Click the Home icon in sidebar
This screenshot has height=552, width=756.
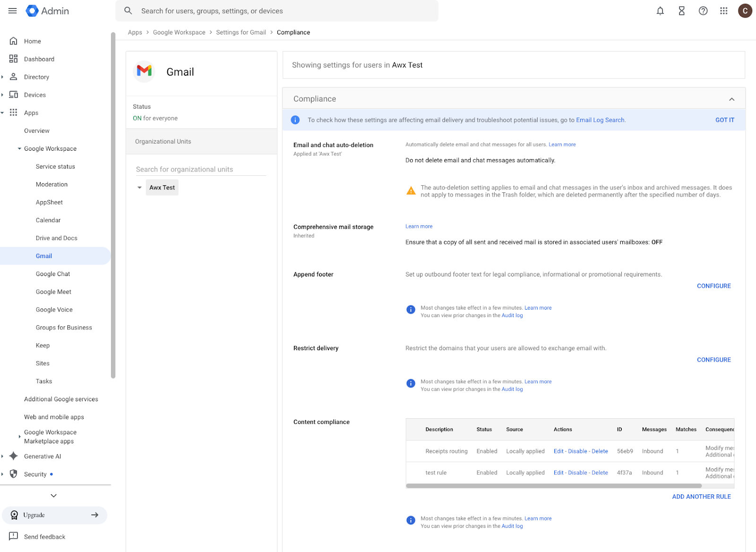tap(14, 41)
